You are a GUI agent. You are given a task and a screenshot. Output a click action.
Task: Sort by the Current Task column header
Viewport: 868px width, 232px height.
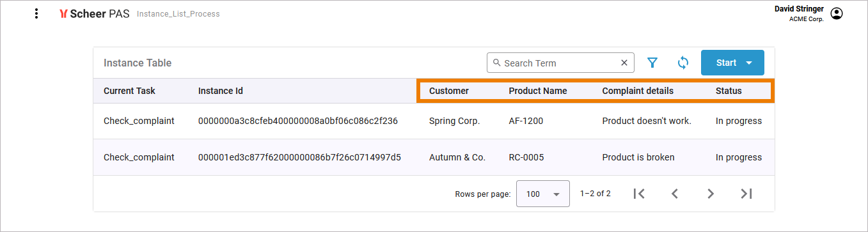(129, 91)
